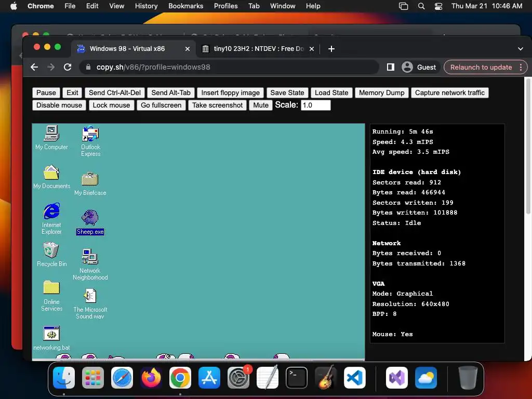Open System Preferences from the Dock
The width and height of the screenshot is (532, 399).
coord(238,378)
